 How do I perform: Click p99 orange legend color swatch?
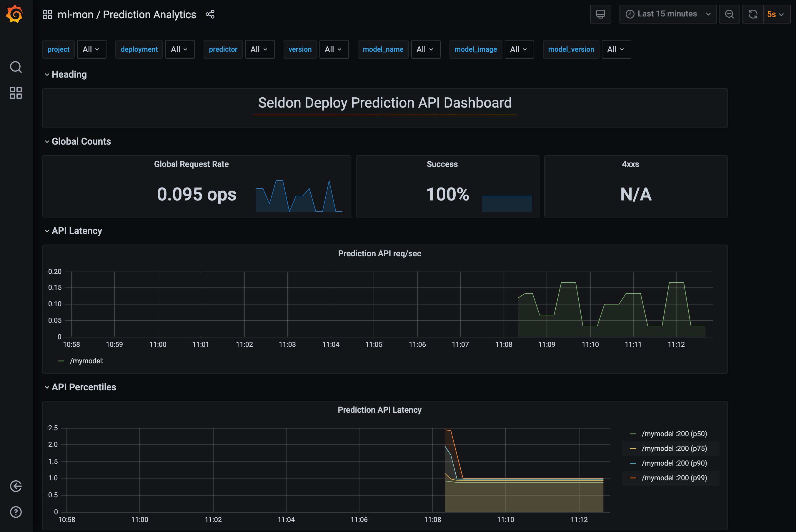coord(633,478)
